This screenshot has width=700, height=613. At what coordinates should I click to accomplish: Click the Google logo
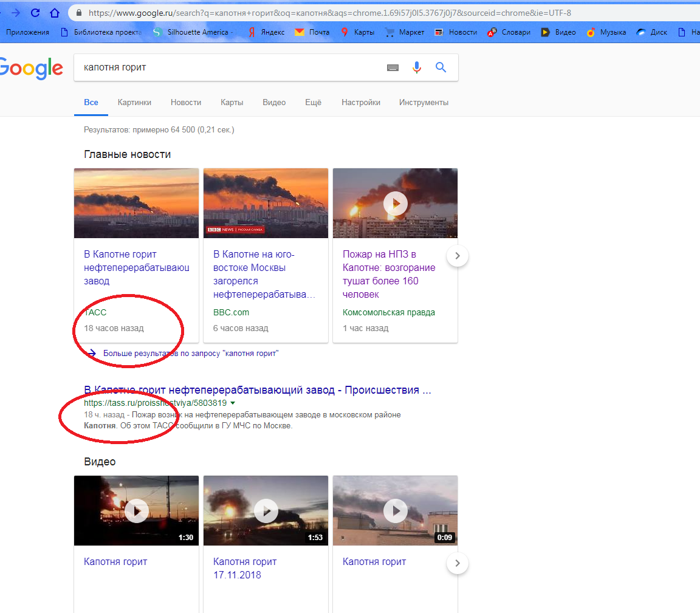tap(30, 68)
